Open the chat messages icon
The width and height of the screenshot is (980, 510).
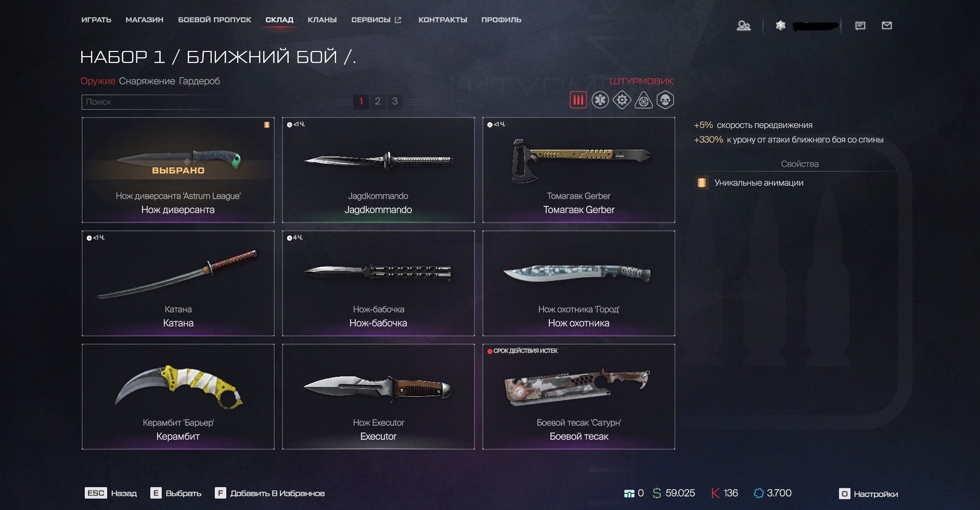coord(860,25)
